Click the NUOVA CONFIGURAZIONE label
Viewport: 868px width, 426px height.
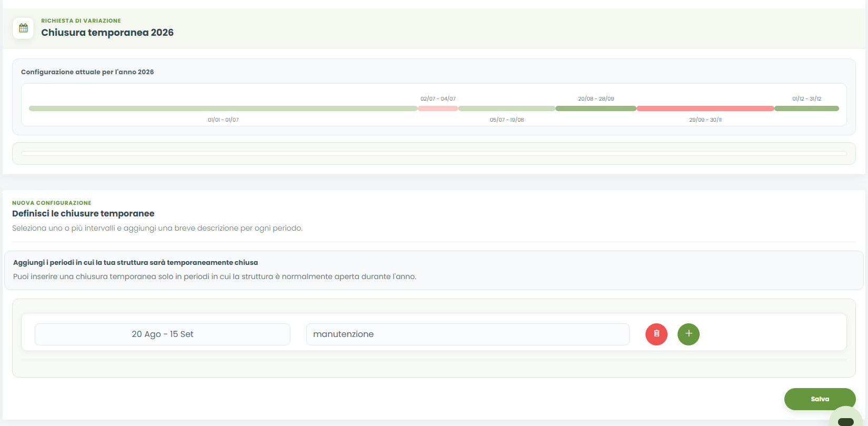click(x=52, y=203)
